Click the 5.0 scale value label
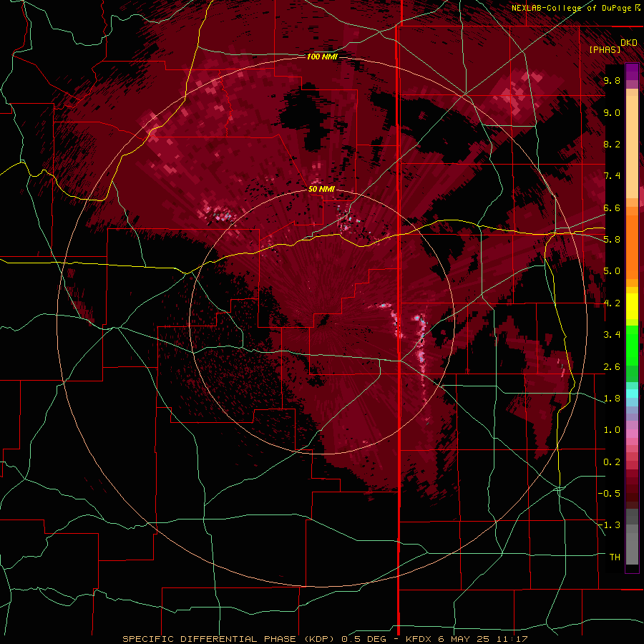This screenshot has height=644, width=644. tap(612, 271)
